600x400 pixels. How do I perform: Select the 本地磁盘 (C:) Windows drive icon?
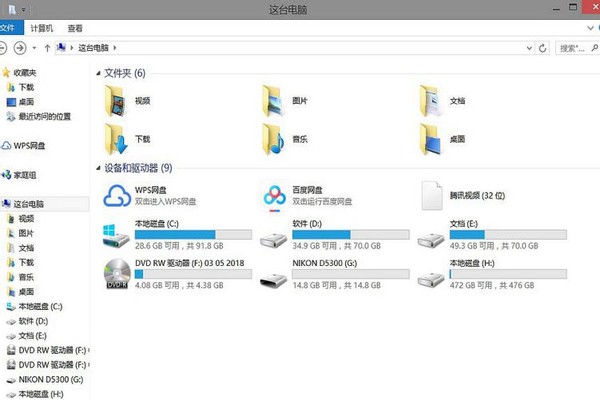click(x=116, y=236)
